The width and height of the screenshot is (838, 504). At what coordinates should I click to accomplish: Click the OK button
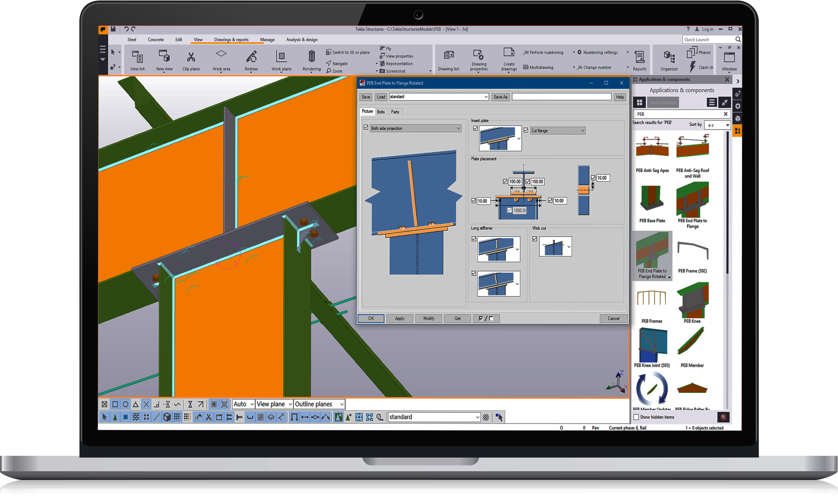pos(371,318)
